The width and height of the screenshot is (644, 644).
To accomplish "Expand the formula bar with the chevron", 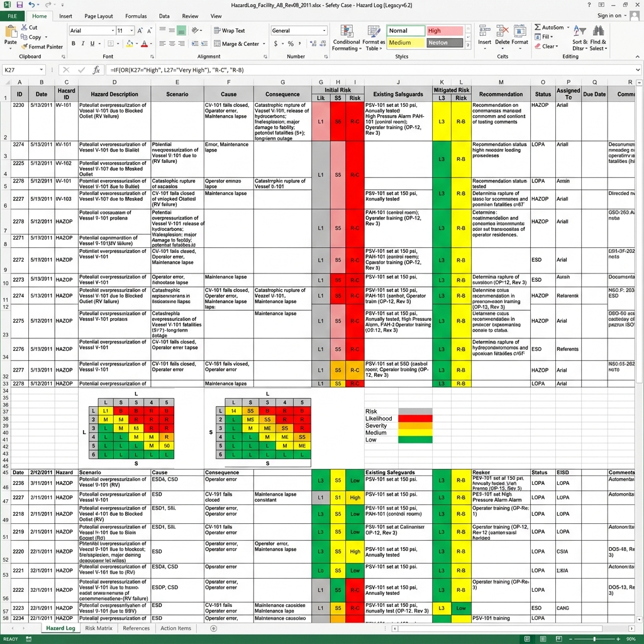I will [x=638, y=70].
